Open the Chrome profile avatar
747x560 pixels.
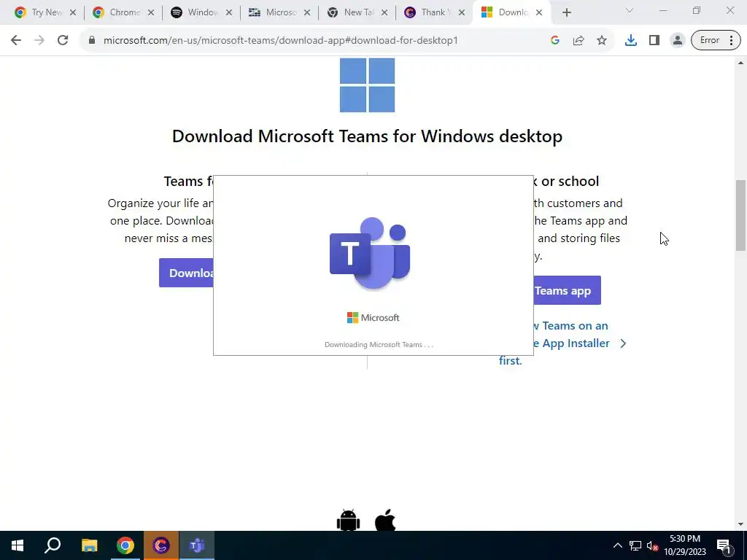[677, 41]
